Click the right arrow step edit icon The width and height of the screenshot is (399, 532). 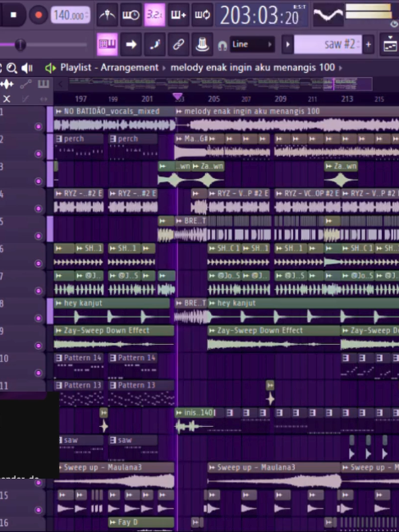[131, 44]
